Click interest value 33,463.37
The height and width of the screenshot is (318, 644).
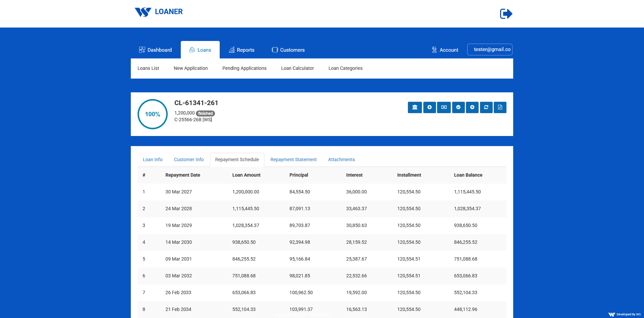(357, 209)
